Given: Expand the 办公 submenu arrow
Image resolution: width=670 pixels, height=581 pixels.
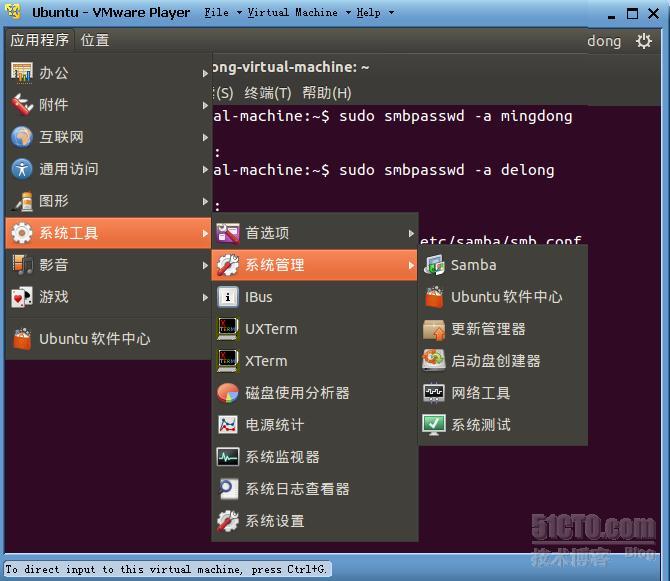Looking at the screenshot, I should [205, 73].
